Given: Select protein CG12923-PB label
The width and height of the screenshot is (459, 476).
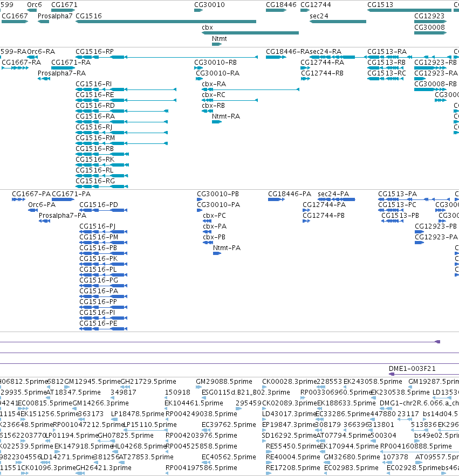Looking at the screenshot, I should [436, 226].
